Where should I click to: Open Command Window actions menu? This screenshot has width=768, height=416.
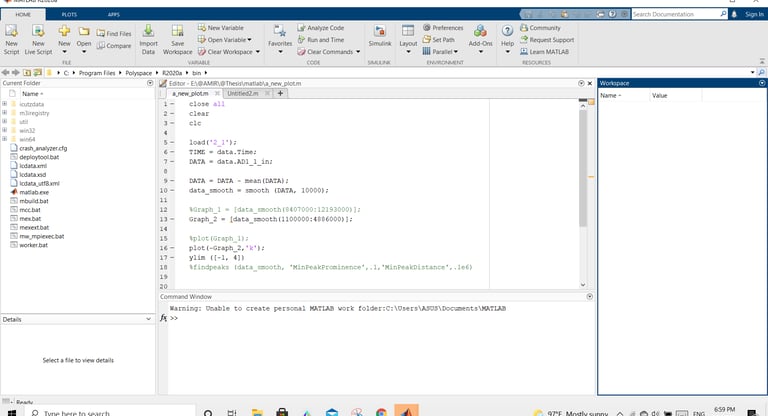click(590, 296)
